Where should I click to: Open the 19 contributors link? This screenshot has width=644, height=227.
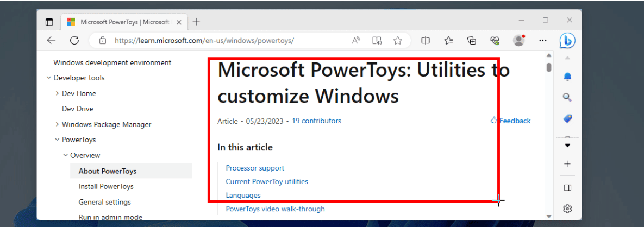pyautogui.click(x=316, y=121)
